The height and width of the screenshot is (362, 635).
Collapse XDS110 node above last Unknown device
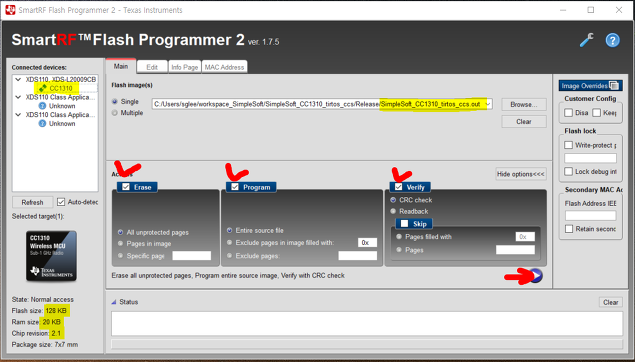(x=18, y=115)
